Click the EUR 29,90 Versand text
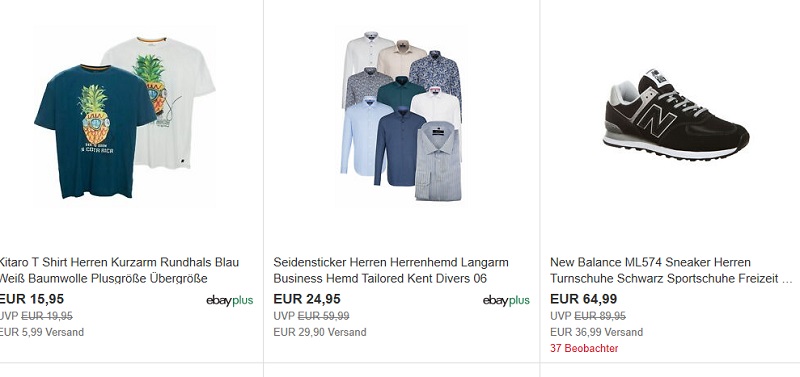 click(x=319, y=333)
